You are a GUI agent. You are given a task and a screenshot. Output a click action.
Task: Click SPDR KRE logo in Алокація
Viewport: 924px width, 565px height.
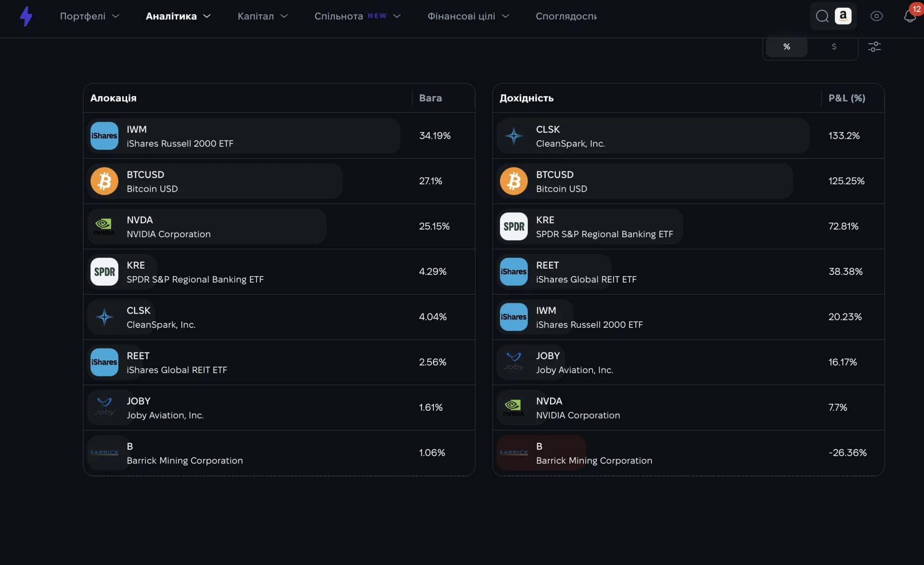click(x=104, y=271)
